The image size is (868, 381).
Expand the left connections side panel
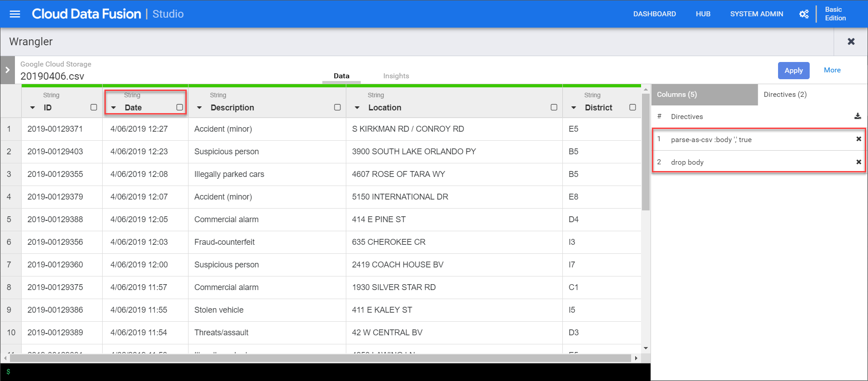[7, 70]
